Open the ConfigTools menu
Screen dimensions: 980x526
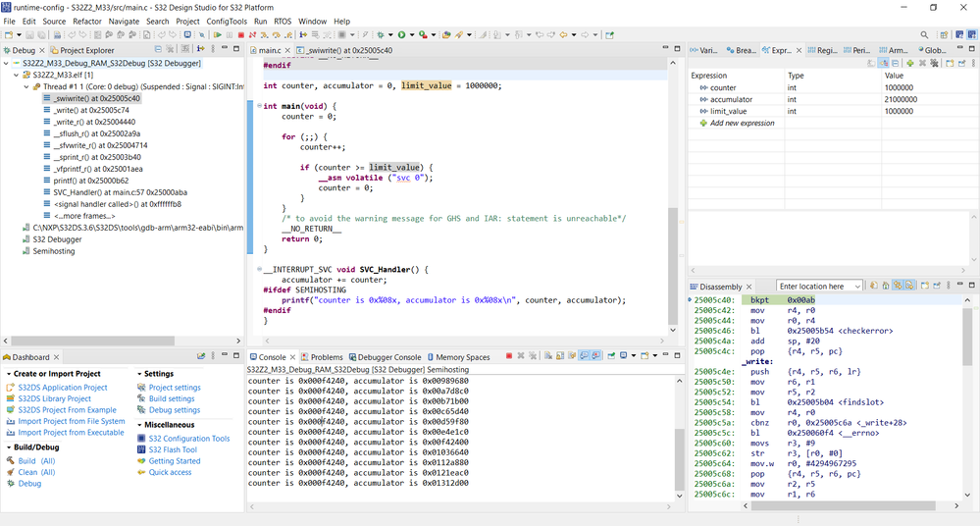pyautogui.click(x=226, y=21)
